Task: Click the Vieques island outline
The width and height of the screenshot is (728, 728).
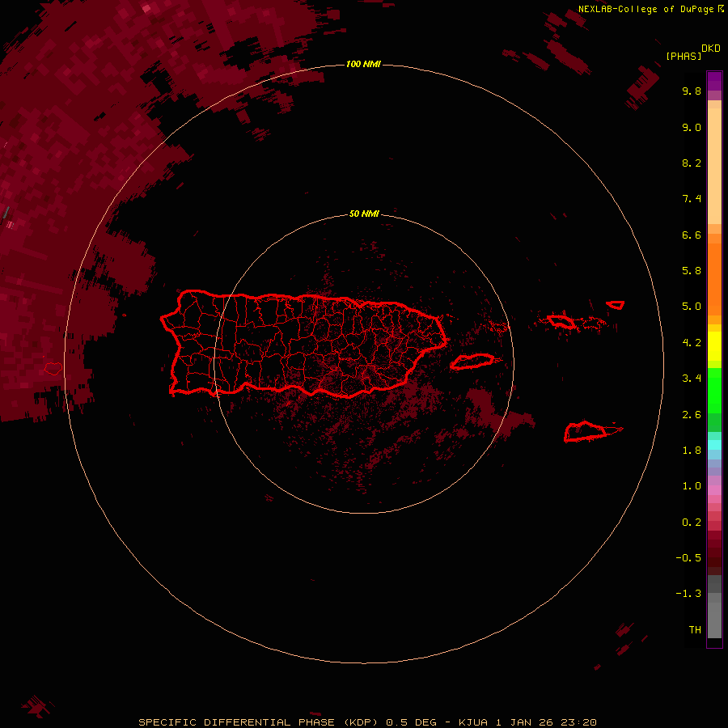Action: coord(472,362)
